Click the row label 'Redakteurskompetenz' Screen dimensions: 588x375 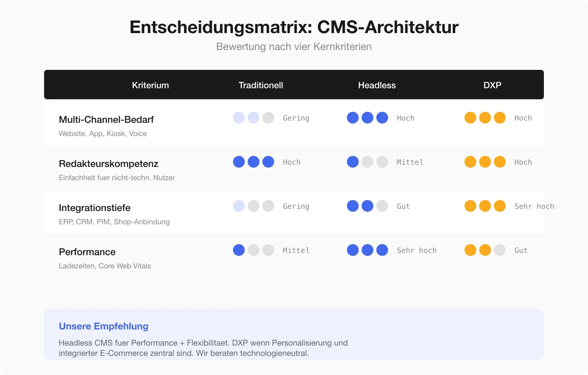click(x=108, y=164)
